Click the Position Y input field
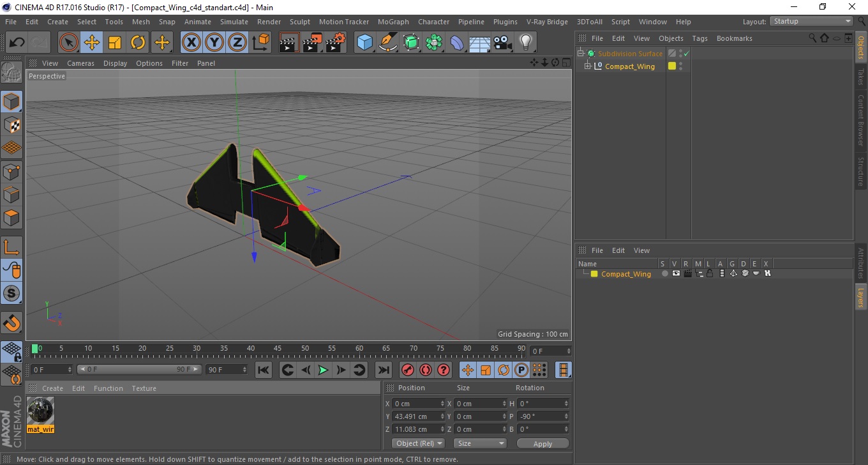This screenshot has width=868, height=465. 418,416
